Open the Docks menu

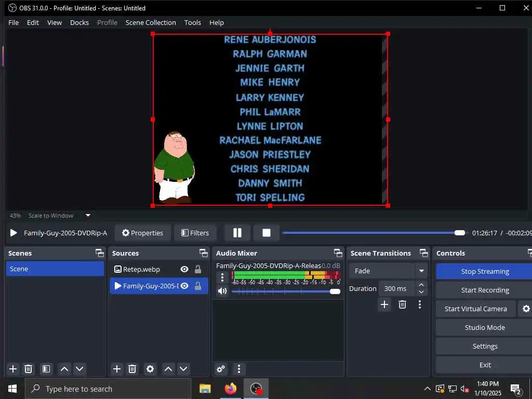[79, 22]
